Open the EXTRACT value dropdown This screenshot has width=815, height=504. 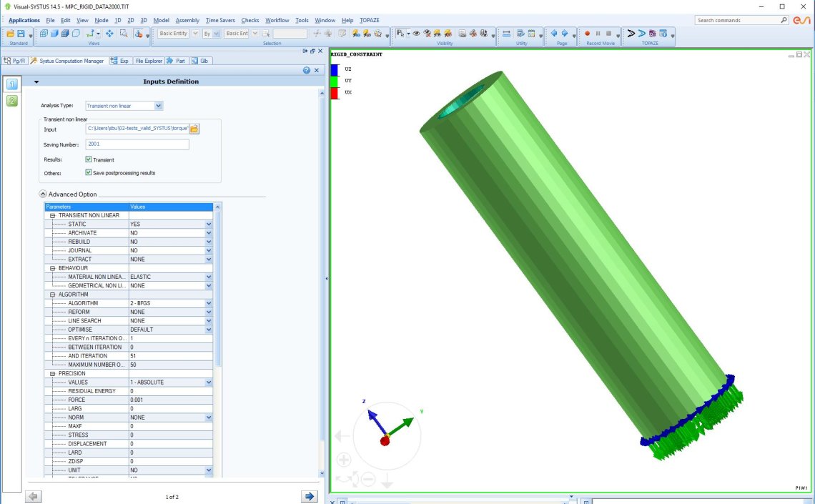point(209,260)
